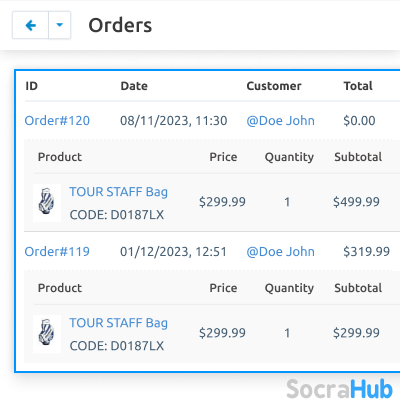
Task: Click the $499.99 subtotal in Order#120
Action: (356, 202)
